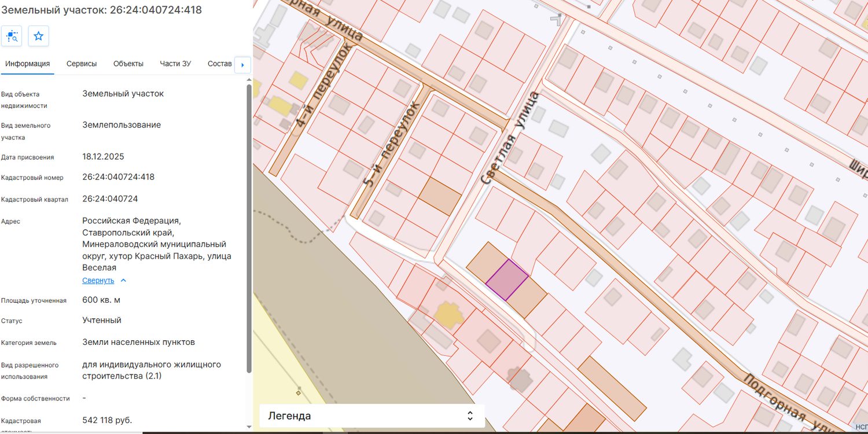868x434 pixels.
Task: Collapse the address with the Свернуть link
Action: pos(98,281)
